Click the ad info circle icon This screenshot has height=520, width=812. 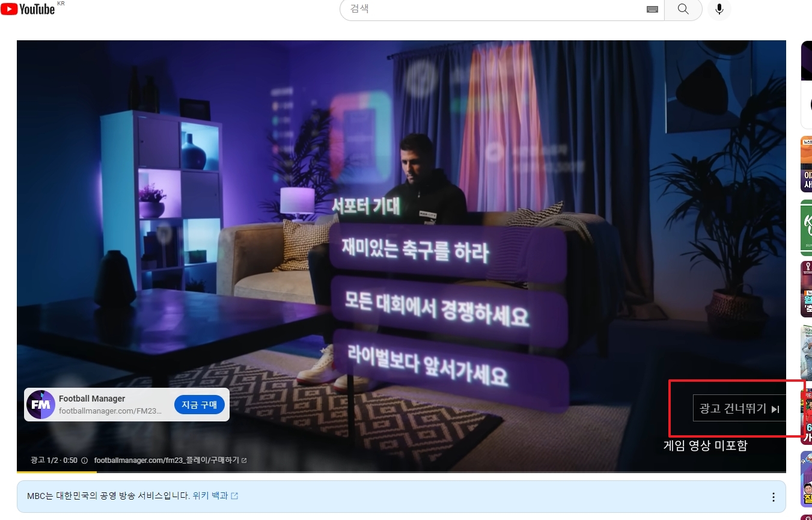tap(84, 460)
